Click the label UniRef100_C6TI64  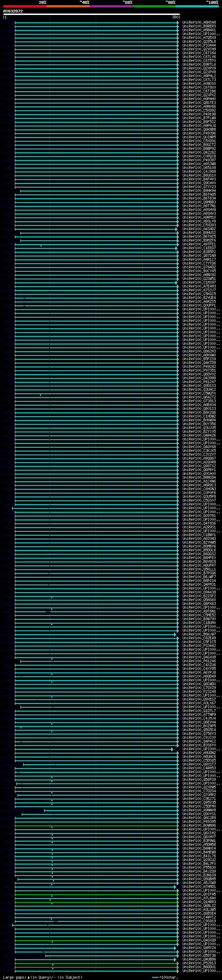pyautogui.click(x=199, y=53)
